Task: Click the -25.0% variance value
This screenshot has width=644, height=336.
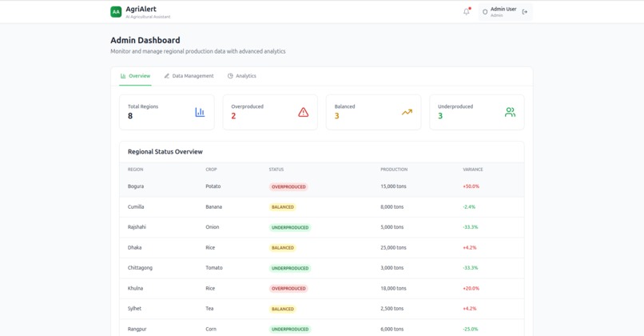Action: (471, 329)
